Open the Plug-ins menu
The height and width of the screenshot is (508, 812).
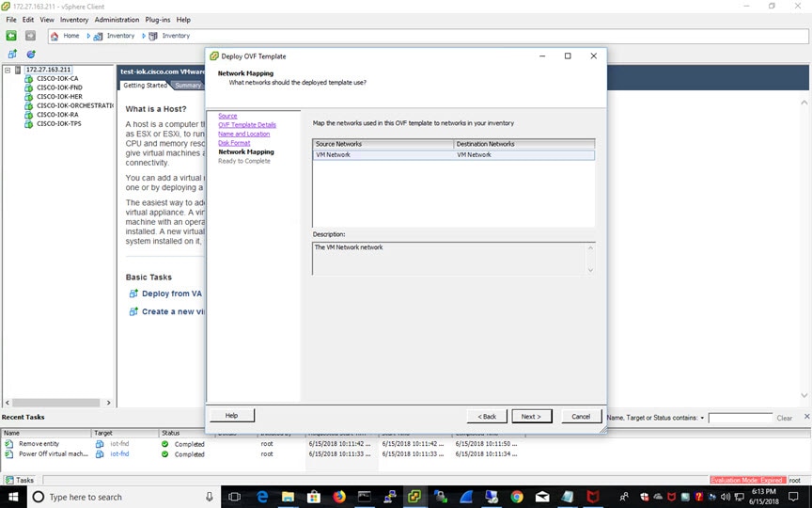click(x=158, y=20)
